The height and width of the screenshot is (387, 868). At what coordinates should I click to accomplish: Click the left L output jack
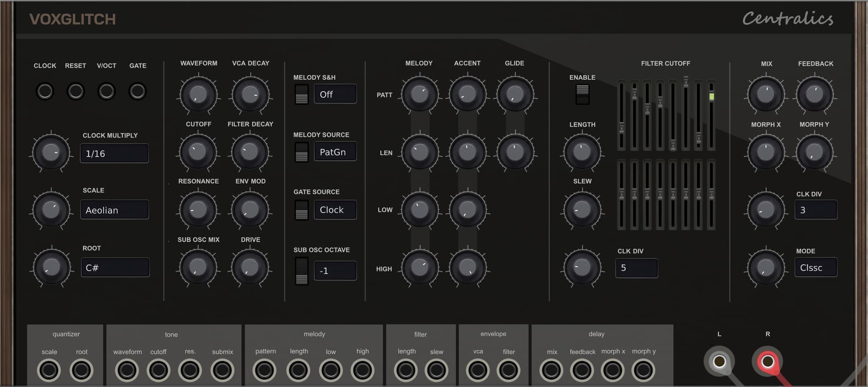(x=719, y=361)
